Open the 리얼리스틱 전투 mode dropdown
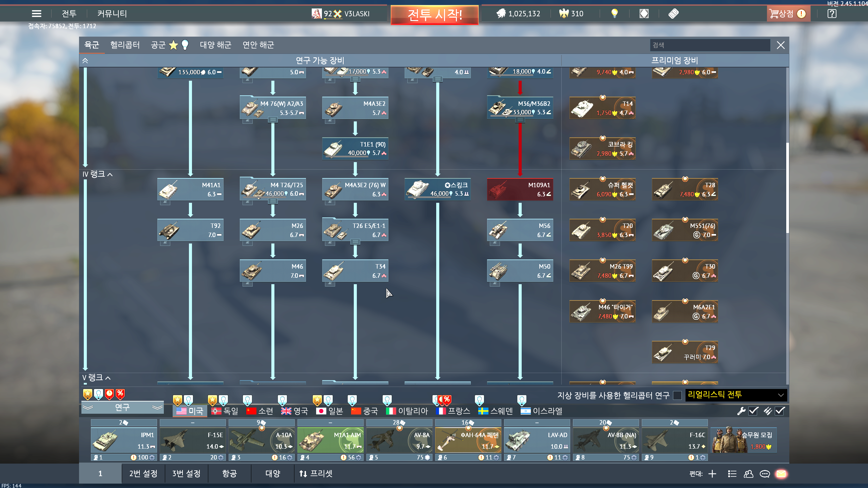Image resolution: width=868 pixels, height=488 pixels. [x=736, y=395]
